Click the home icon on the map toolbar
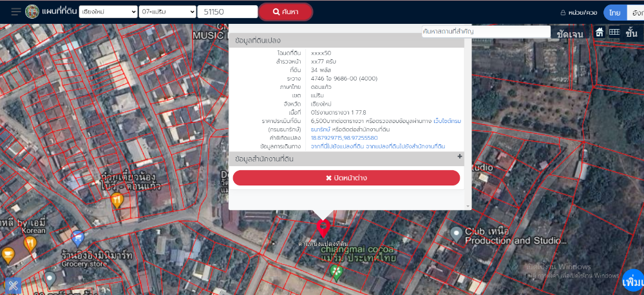This screenshot has width=644, height=295. [600, 32]
